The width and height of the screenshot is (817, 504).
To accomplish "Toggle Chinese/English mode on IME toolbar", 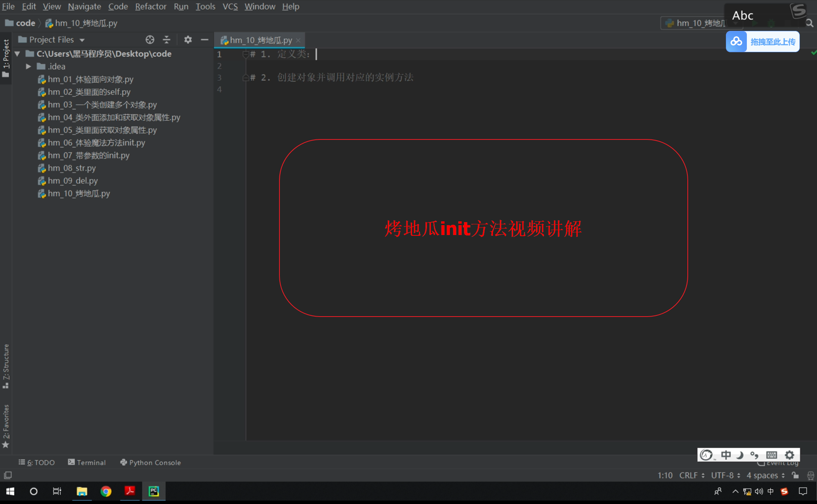I will (726, 455).
